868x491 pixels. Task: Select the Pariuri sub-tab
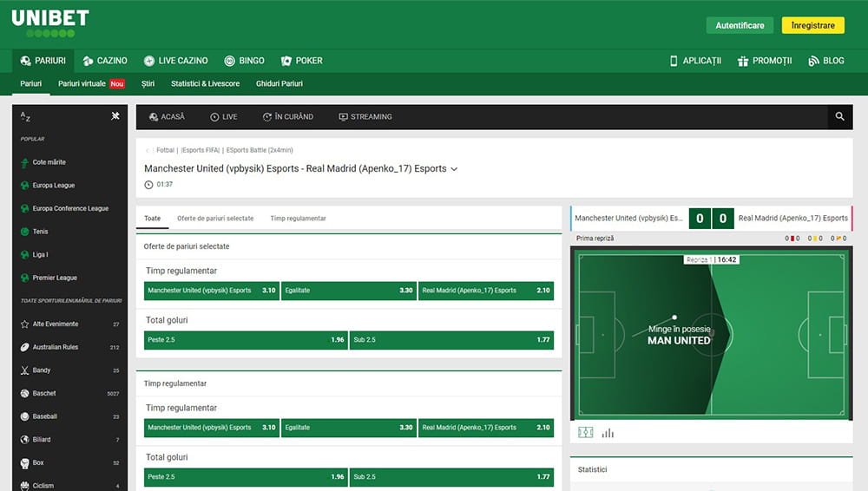coord(31,83)
